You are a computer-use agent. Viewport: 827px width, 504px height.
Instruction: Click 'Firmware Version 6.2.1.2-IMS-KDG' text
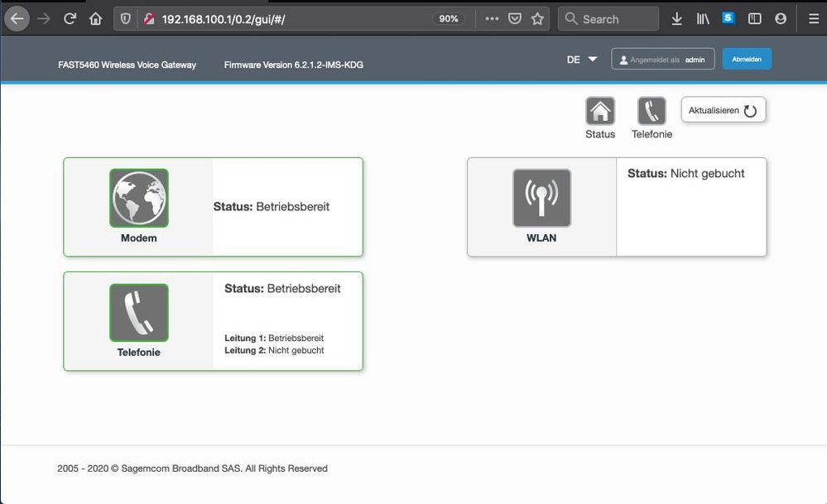click(294, 65)
